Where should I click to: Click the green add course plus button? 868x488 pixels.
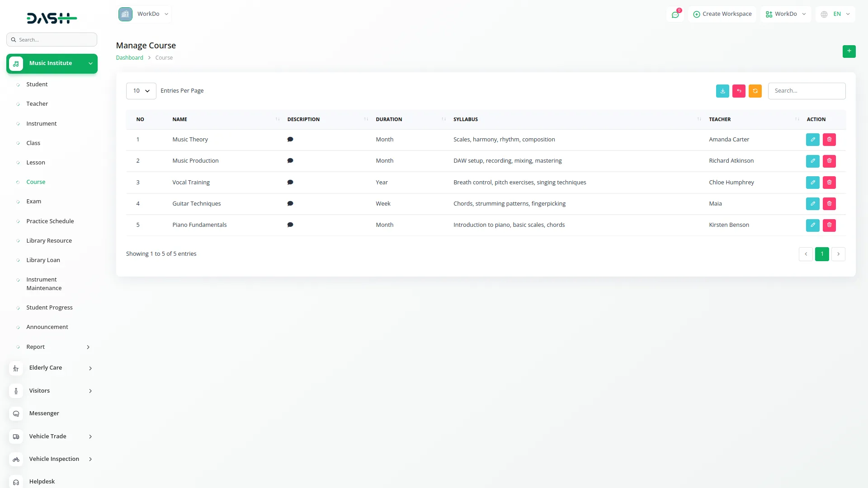tap(849, 51)
